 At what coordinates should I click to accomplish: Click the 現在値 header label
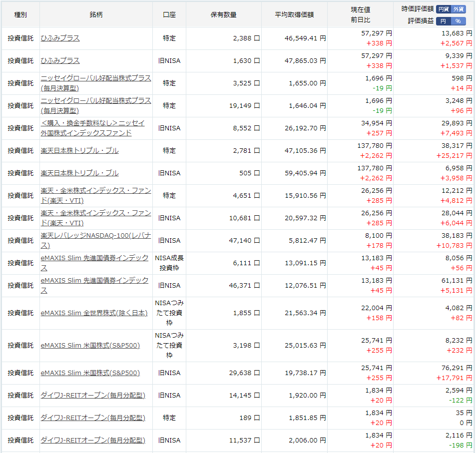pos(360,9)
